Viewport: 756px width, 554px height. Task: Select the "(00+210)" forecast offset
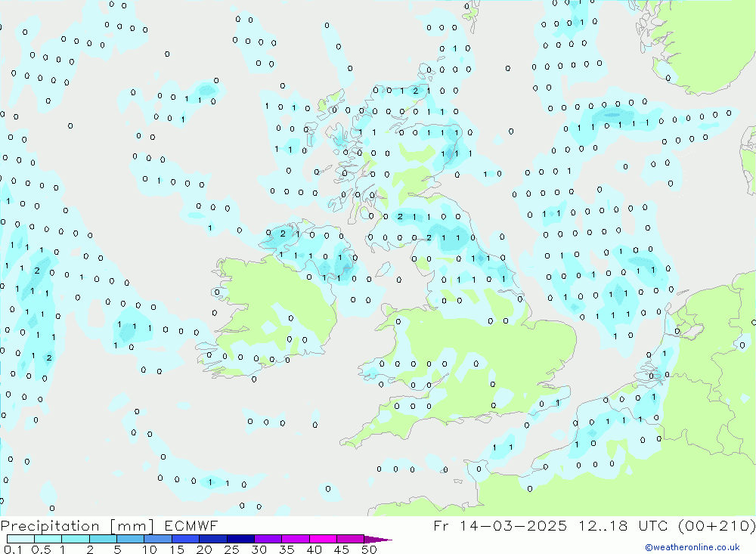pos(717,526)
